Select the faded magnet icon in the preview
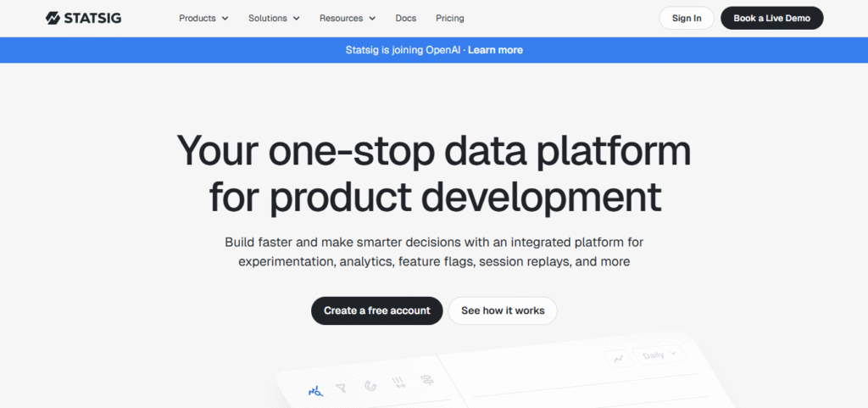The image size is (868, 408). click(x=370, y=385)
